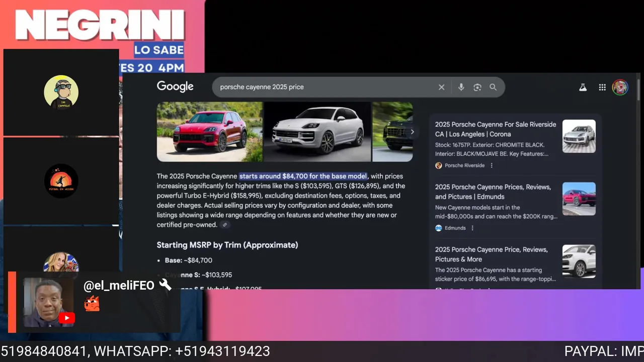Click highlighted 'starts around $84,700 for the base model'
The width and height of the screenshot is (644, 362).
pos(303,176)
